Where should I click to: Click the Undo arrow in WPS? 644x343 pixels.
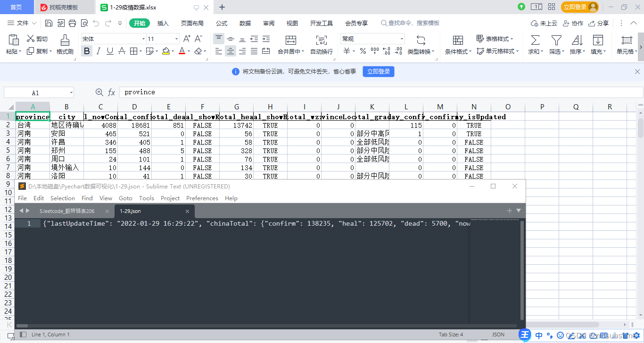(96, 23)
